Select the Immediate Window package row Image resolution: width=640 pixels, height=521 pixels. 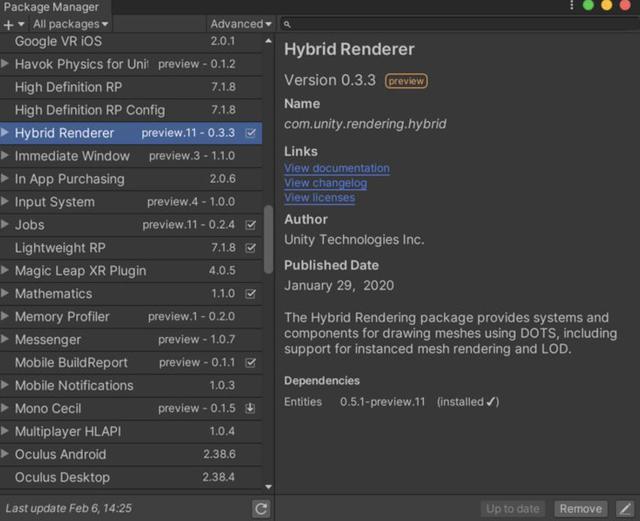(131, 156)
